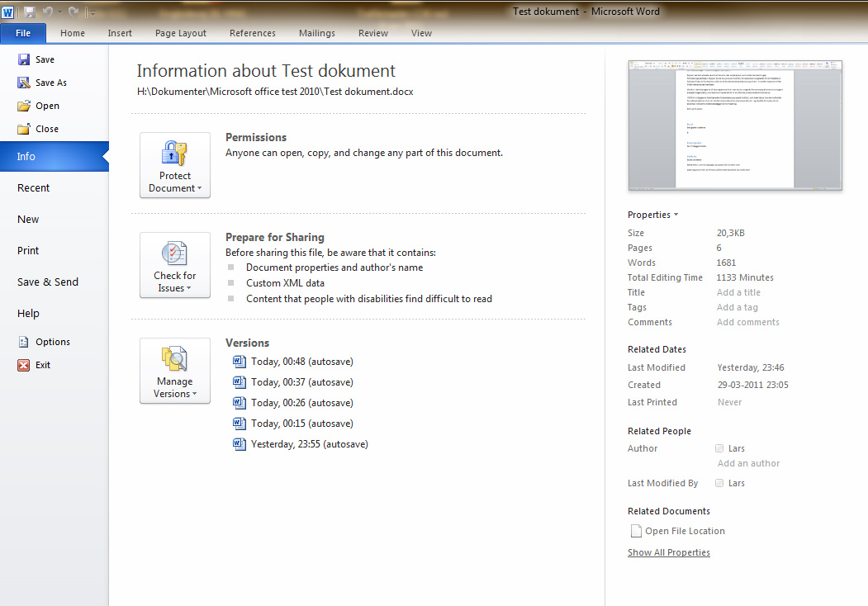Click the Show All Properties link
Viewport: 868px width, 606px height.
tap(668, 552)
